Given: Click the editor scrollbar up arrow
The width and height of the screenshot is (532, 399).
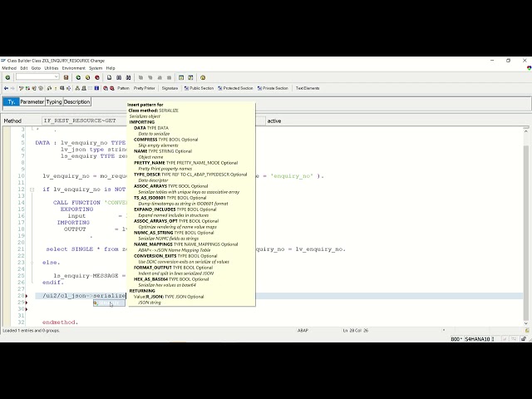Looking at the screenshot, I should (526, 131).
